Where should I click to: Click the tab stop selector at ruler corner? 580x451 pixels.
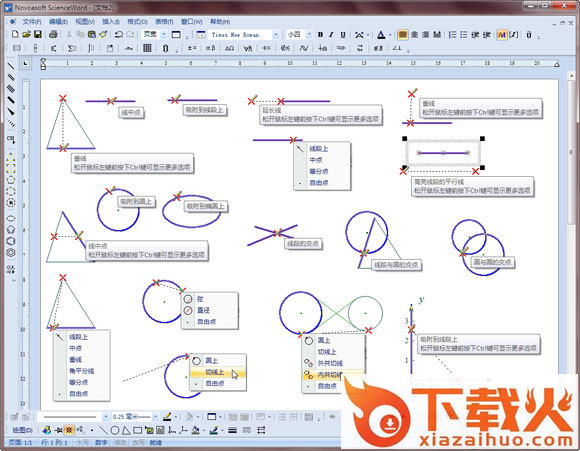click(x=25, y=64)
